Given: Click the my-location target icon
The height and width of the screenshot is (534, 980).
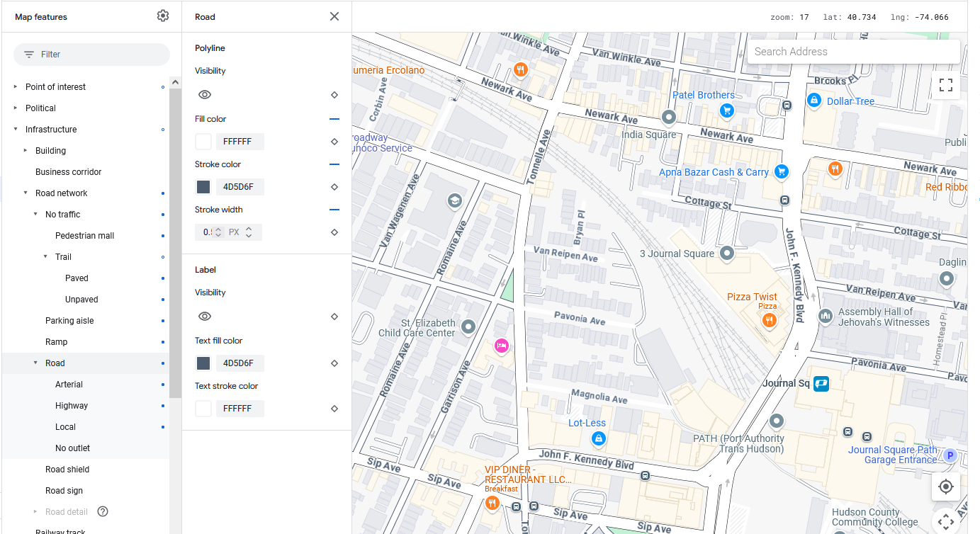Looking at the screenshot, I should tap(945, 487).
